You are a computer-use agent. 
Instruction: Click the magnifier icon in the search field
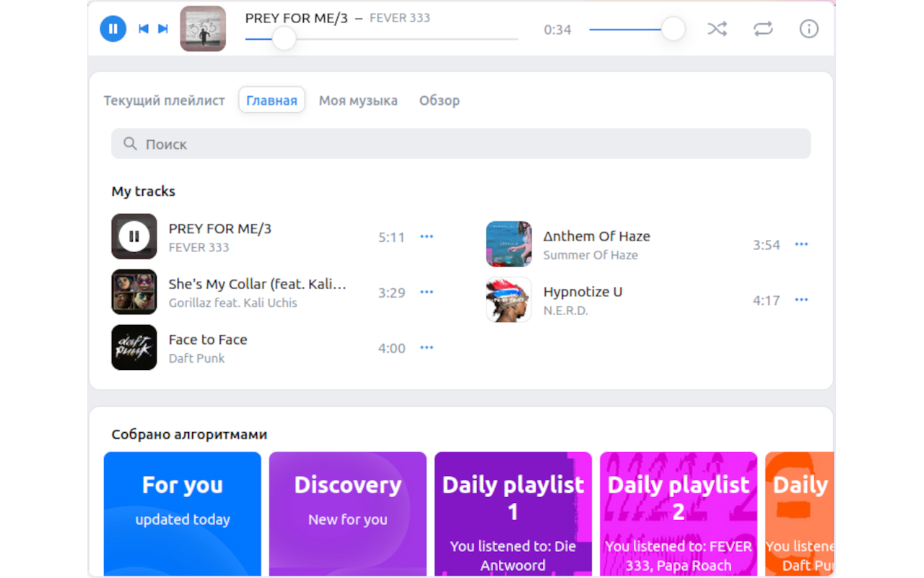click(130, 144)
